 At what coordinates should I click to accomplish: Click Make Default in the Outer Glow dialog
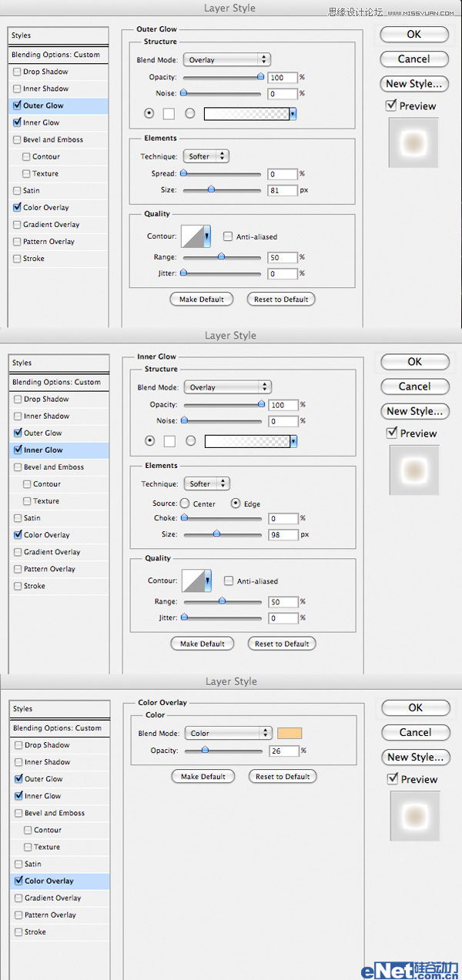(x=202, y=299)
